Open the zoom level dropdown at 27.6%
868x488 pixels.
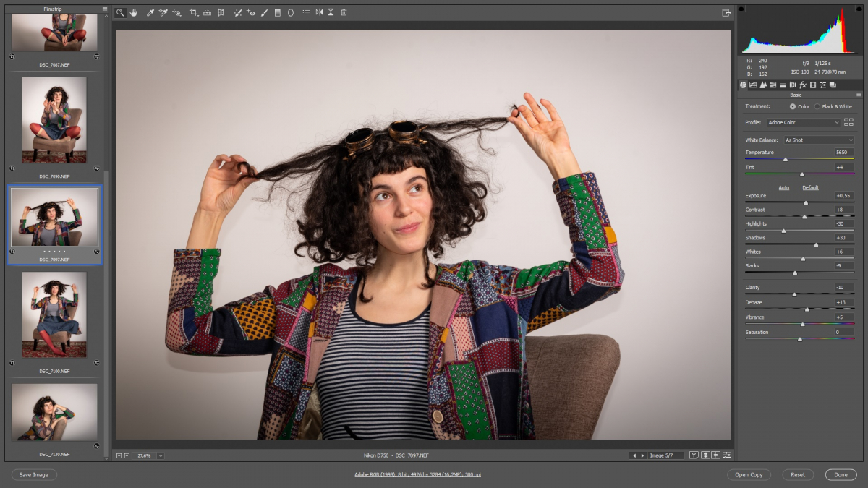point(160,455)
